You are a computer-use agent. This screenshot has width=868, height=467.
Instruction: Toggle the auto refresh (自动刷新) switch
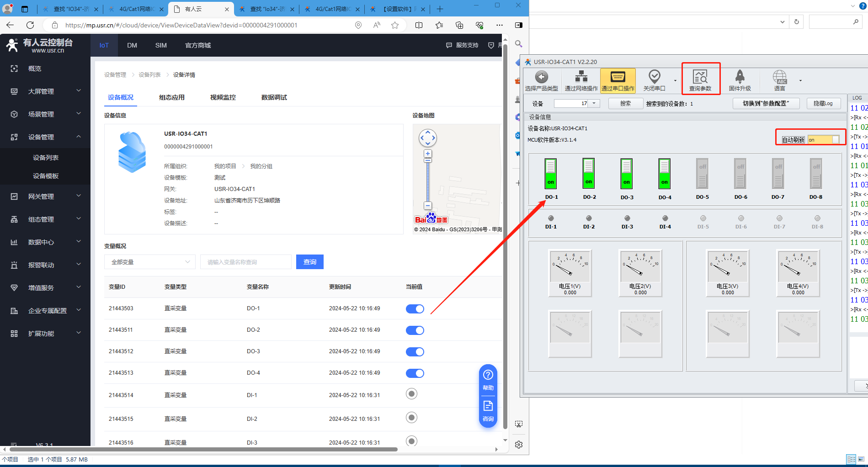tap(823, 140)
